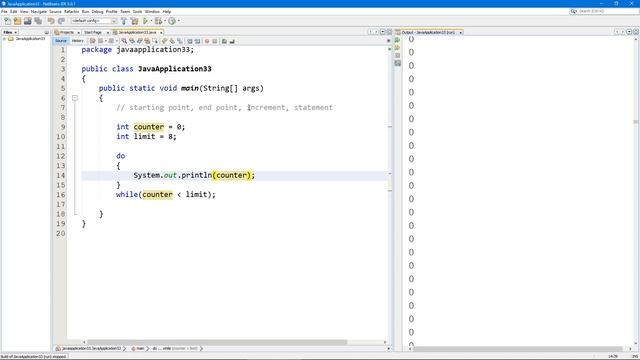The height and width of the screenshot is (360, 640).
Task: Click the editor horizontal scrollbar
Action: pos(217,342)
